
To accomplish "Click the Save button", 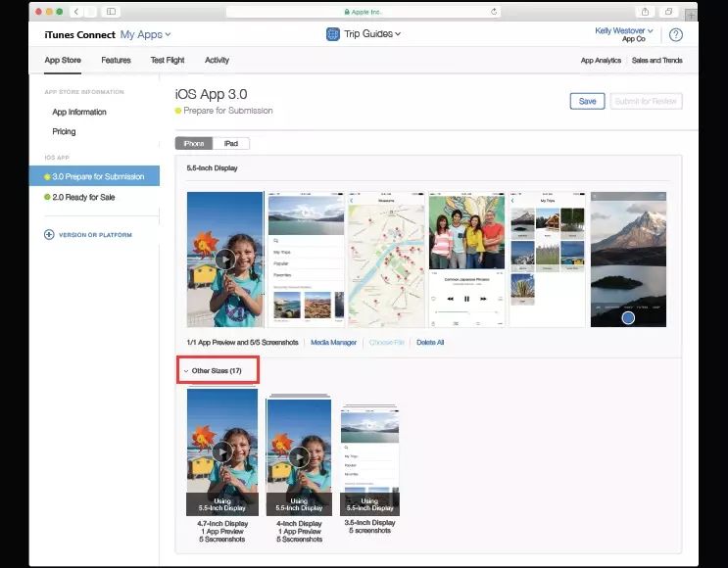I will [587, 101].
